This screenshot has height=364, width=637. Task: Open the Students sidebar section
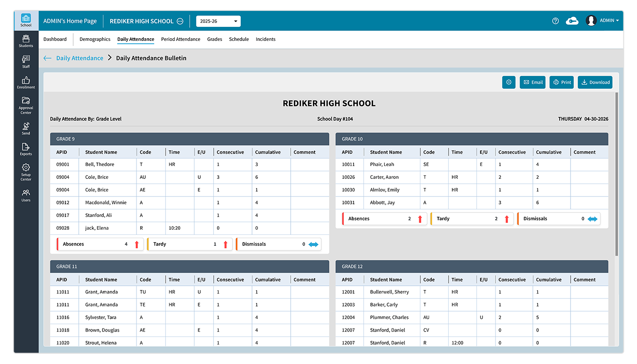pos(26,41)
